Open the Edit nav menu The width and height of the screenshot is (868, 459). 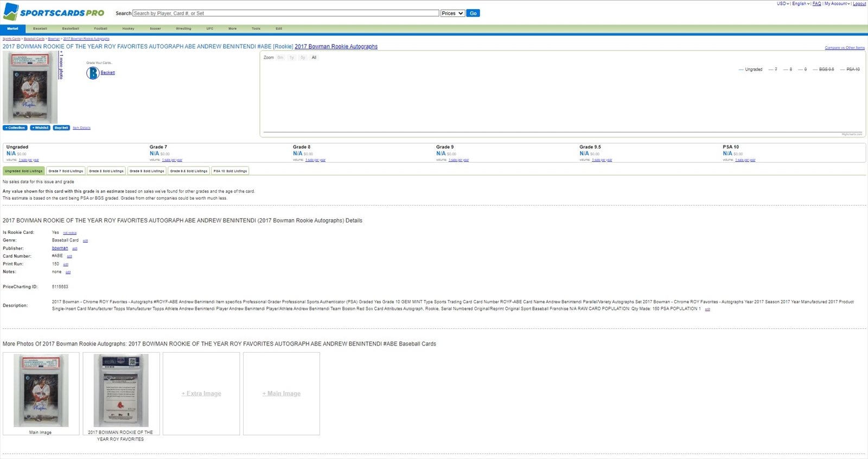tap(279, 29)
